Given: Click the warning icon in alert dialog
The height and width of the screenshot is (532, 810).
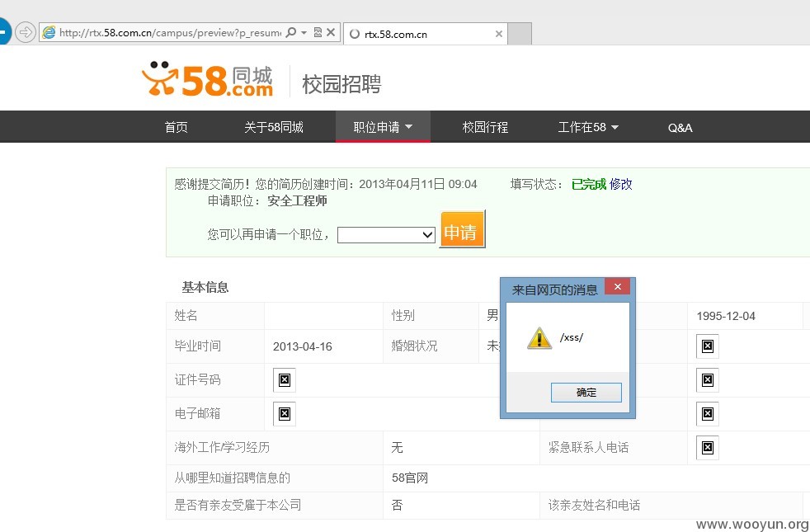Looking at the screenshot, I should pyautogui.click(x=539, y=338).
